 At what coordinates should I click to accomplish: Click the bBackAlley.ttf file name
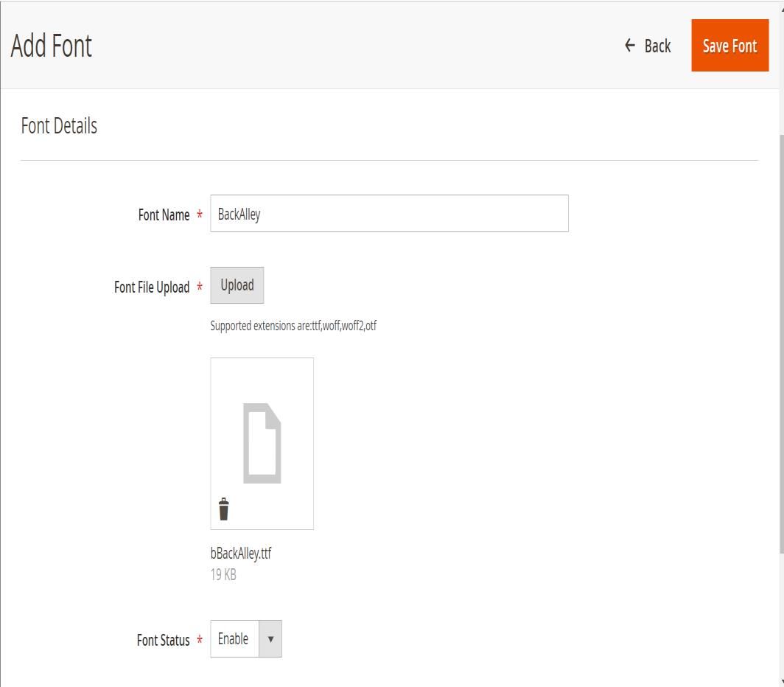(240, 554)
